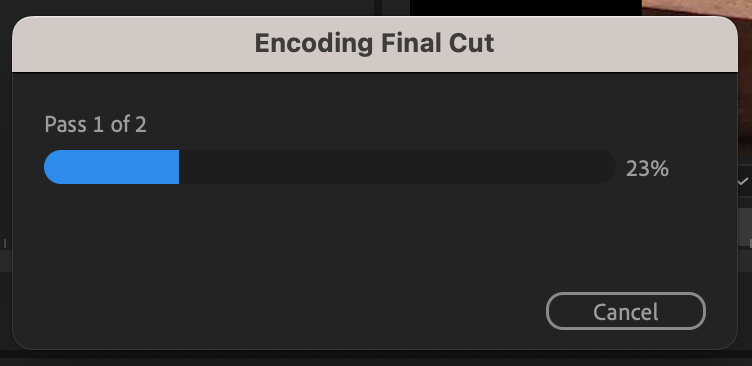Click the gray scrollbar behind dialog edge
Screen dimensions: 752x366
pos(745,227)
